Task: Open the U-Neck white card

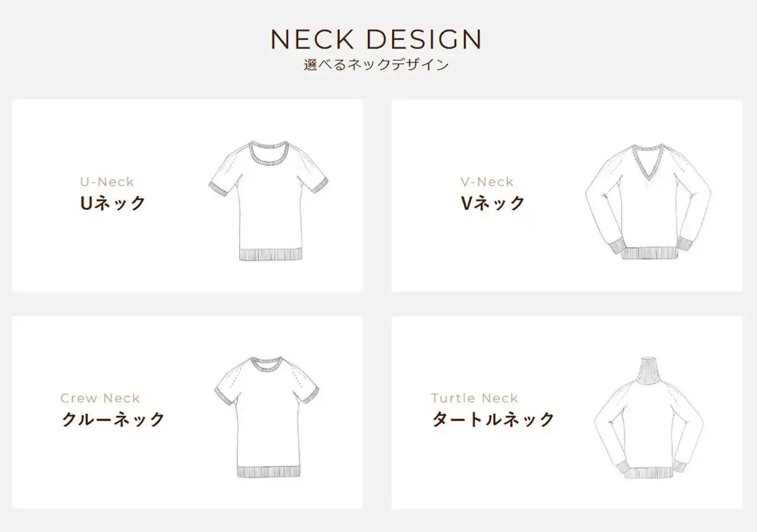Action: (187, 196)
